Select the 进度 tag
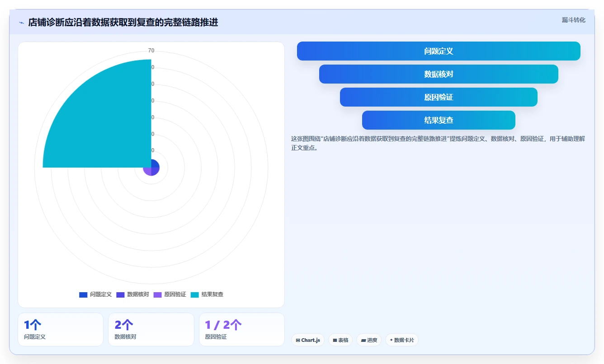This screenshot has height=364, width=604. click(x=369, y=340)
